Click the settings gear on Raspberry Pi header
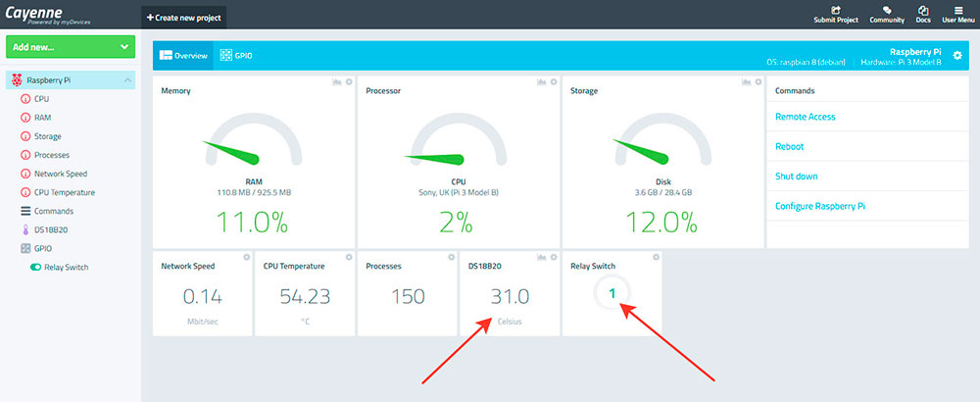 [957, 55]
